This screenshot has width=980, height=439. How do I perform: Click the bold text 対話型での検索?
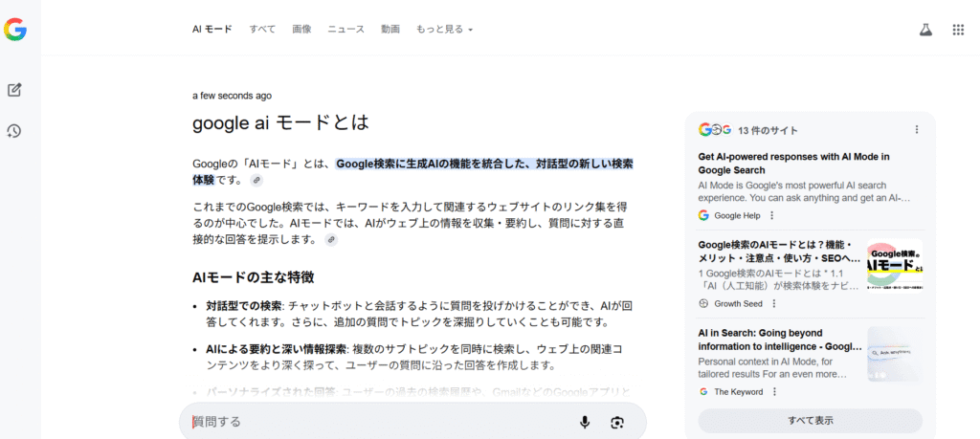[x=244, y=306]
